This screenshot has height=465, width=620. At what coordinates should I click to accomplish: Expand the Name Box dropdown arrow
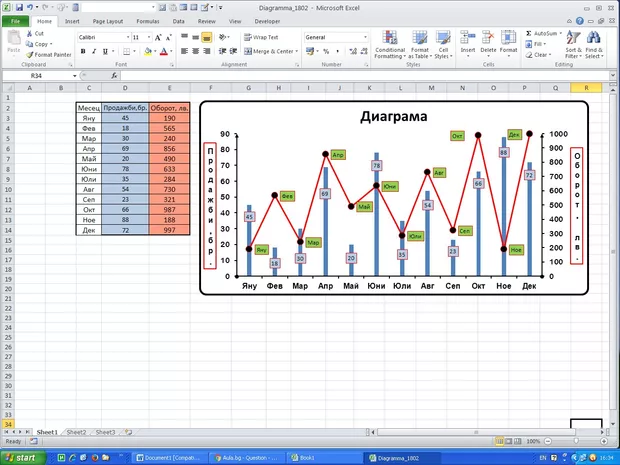click(x=72, y=75)
